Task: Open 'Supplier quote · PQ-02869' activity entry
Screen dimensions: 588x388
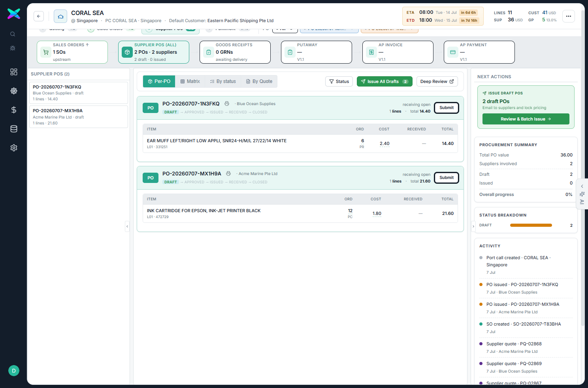Action: tap(526, 367)
